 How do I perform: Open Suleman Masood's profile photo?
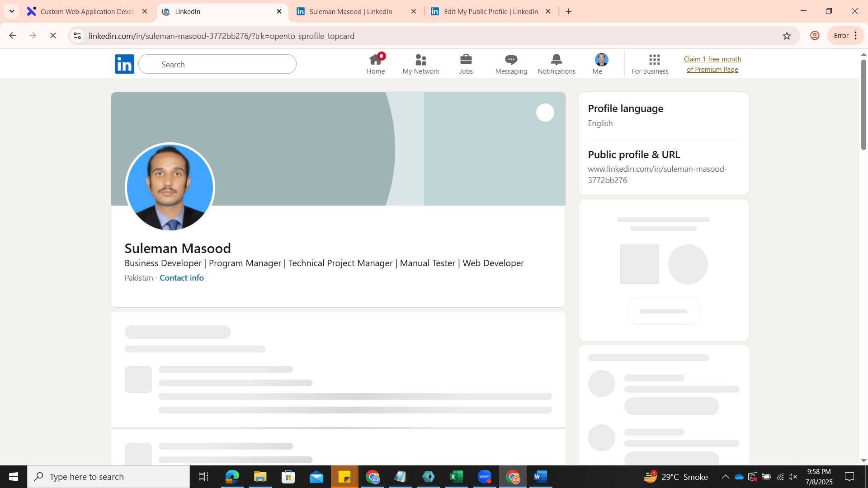(x=170, y=187)
